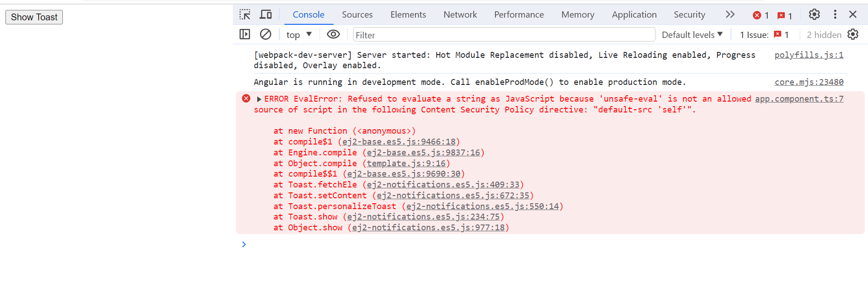Viewport: 868px width, 285px height.
Task: Open console settings gear near hidden count
Action: click(x=853, y=34)
